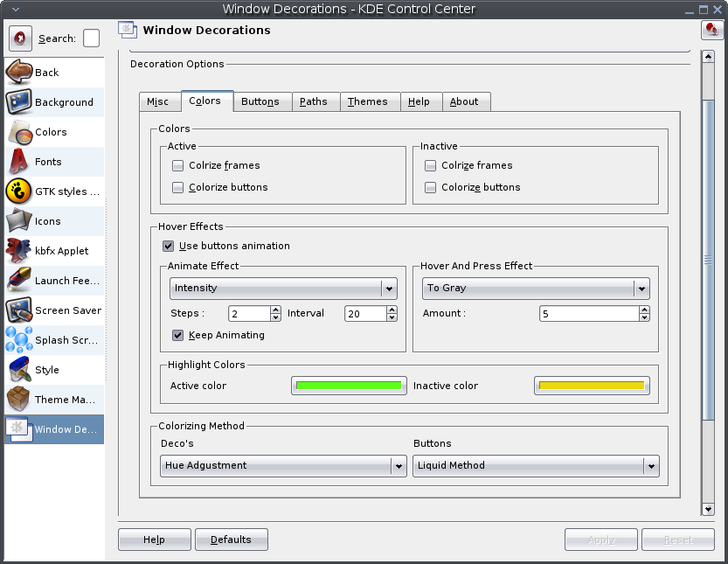The height and width of the screenshot is (564, 728).
Task: Click the Defaults button
Action: 232,540
